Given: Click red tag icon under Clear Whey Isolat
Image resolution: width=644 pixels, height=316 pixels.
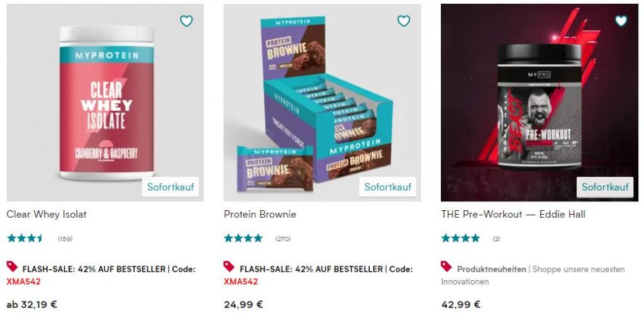Looking at the screenshot, I should tap(13, 267).
